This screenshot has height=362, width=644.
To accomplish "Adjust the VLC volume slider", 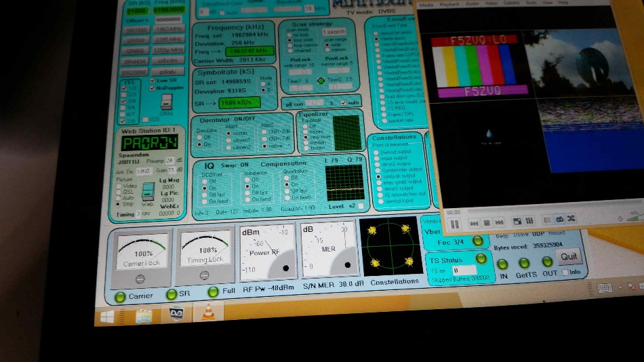I will tap(635, 217).
